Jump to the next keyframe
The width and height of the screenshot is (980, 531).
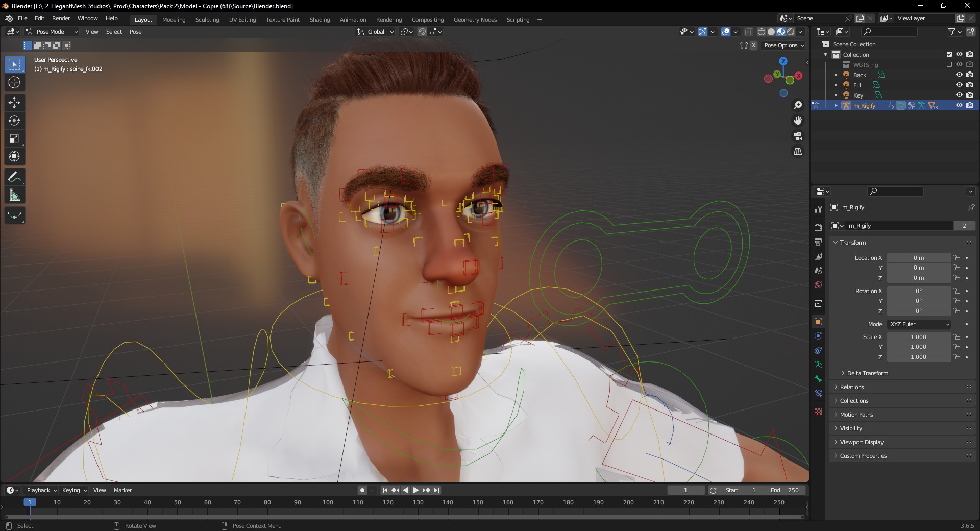(x=426, y=490)
